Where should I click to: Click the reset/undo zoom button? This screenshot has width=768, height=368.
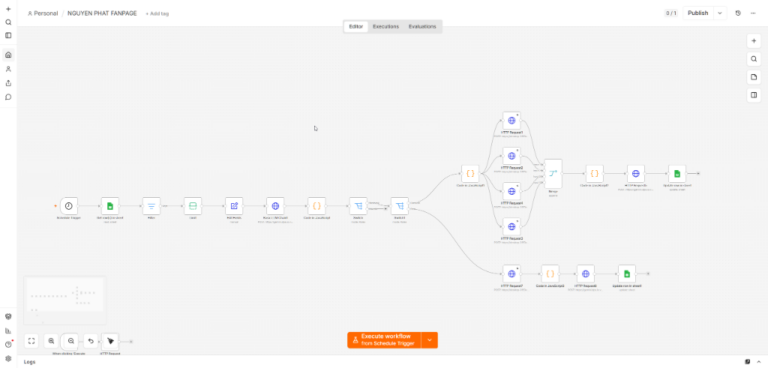coord(91,341)
